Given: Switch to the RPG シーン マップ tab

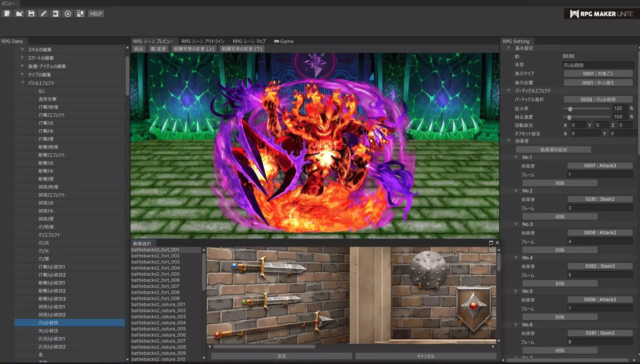Looking at the screenshot, I should pos(249,41).
